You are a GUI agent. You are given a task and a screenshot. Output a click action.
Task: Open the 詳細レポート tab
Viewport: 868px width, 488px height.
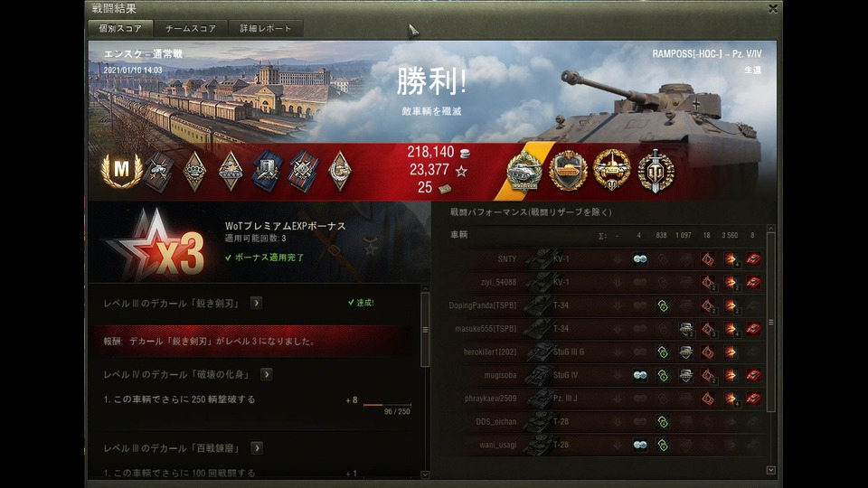click(266, 28)
